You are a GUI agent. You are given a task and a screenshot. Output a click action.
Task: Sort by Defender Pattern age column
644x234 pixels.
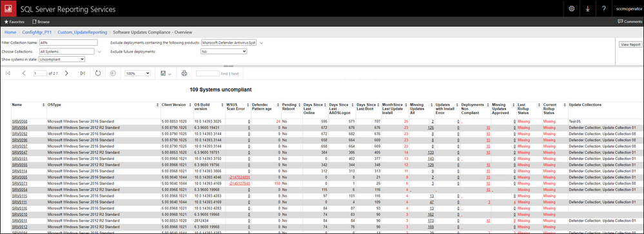pyautogui.click(x=278, y=105)
